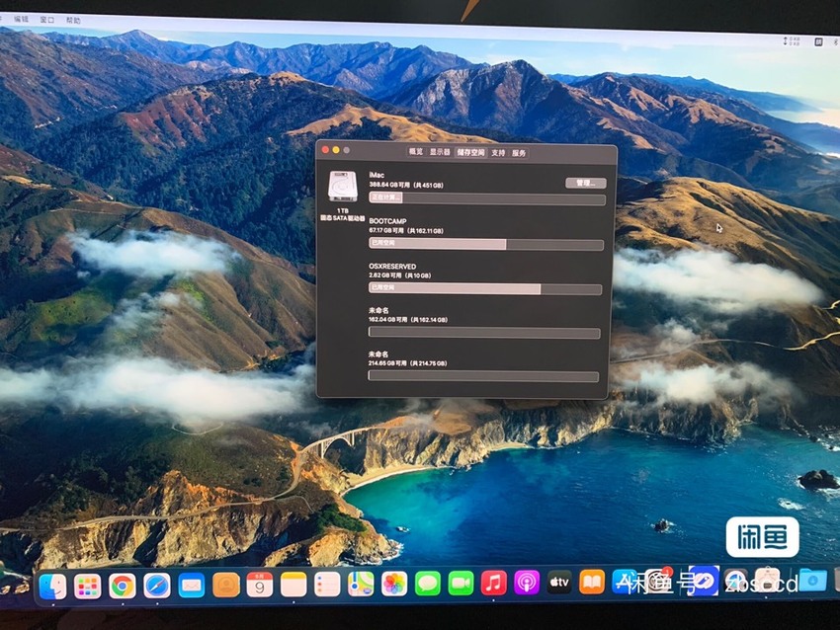This screenshot has width=840, height=630.
Task: Click the 未命名 name of the 162.14 GB volume
Action: [378, 310]
